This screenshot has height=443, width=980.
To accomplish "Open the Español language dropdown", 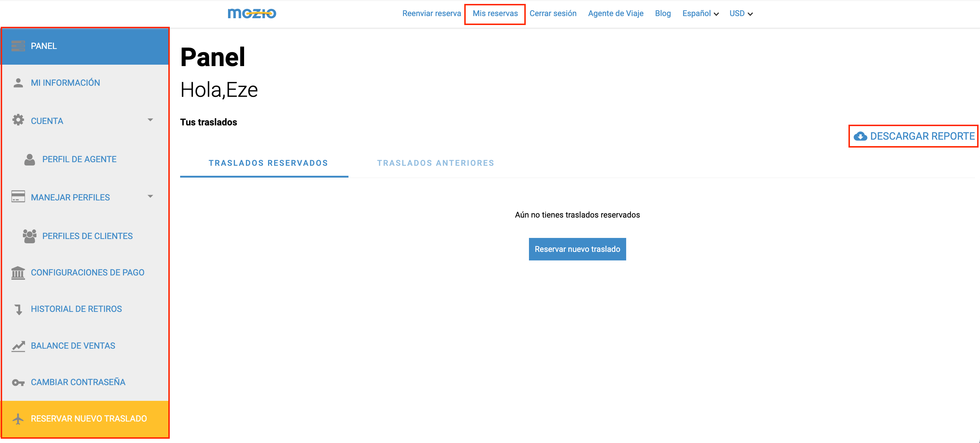I will click(x=701, y=14).
